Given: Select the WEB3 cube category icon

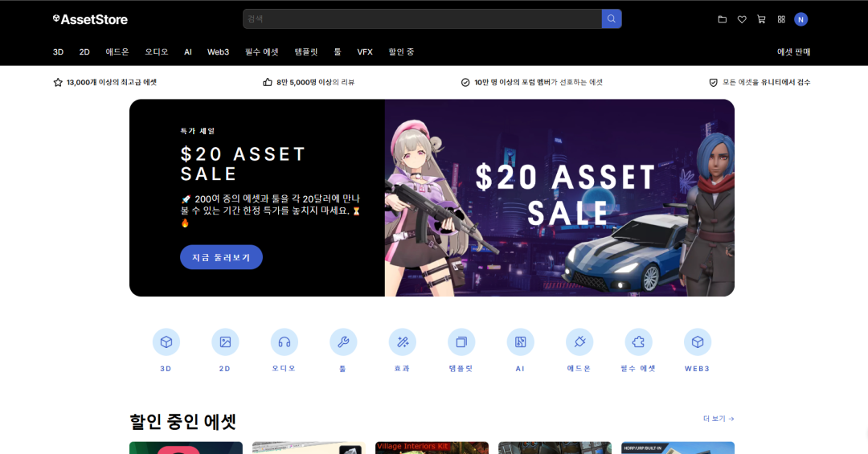Looking at the screenshot, I should tap(698, 342).
